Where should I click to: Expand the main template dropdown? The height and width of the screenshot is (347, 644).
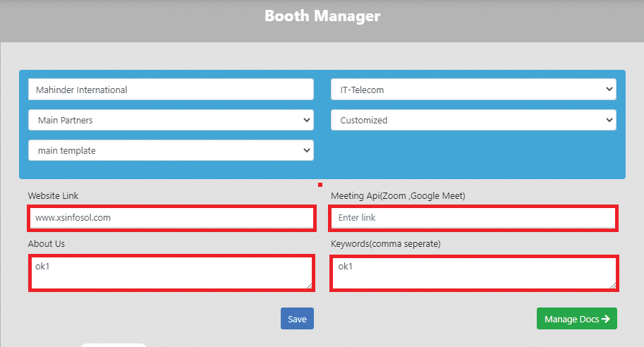[x=171, y=150]
